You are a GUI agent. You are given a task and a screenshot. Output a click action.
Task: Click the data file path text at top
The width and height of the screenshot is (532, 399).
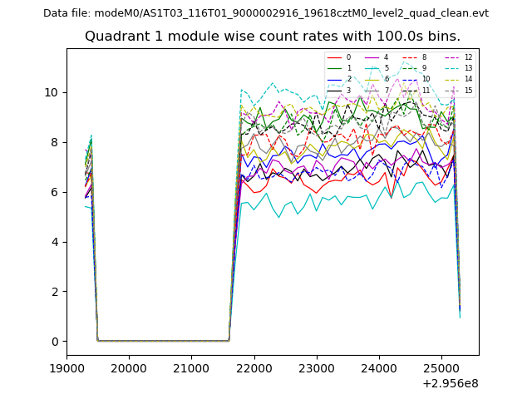tap(266, 13)
